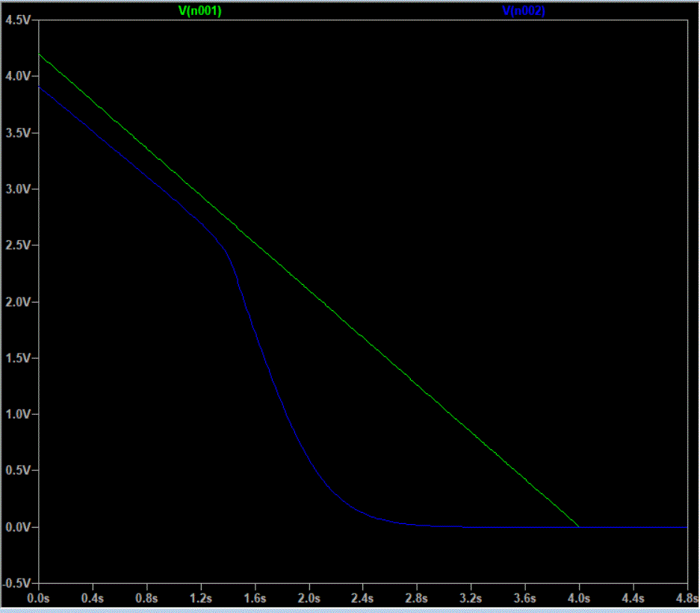
Task: Click the 4.8s label at axis end
Action: 685,598
